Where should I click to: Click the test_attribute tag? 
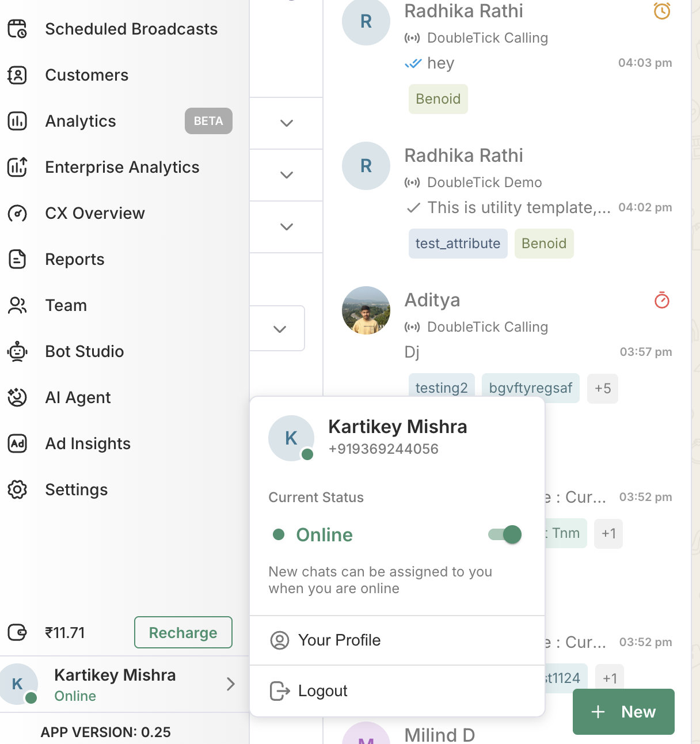(458, 244)
